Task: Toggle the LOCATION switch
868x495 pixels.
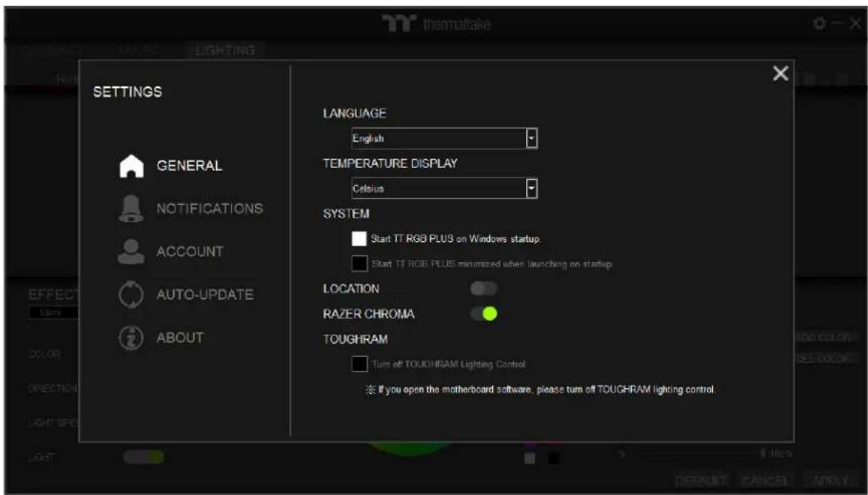Action: point(484,289)
